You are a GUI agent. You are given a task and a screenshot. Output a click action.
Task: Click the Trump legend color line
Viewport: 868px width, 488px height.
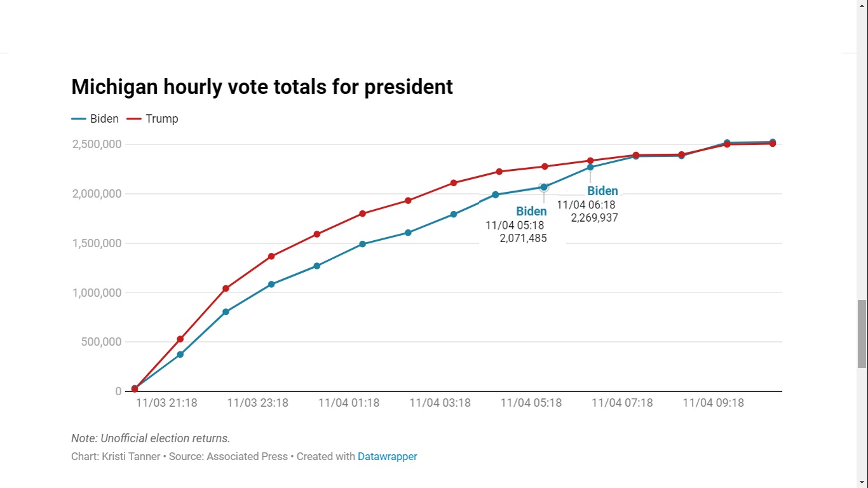[x=133, y=119]
